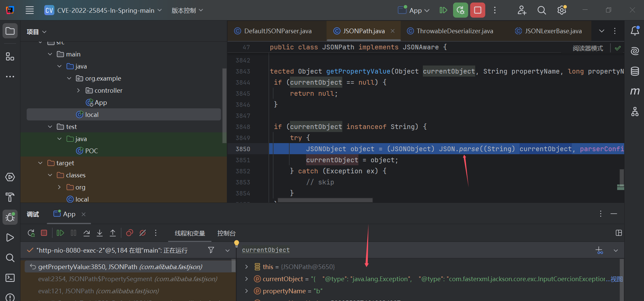Toggle debug layout settings icon
Screen dimensions: 644x301
619,233
